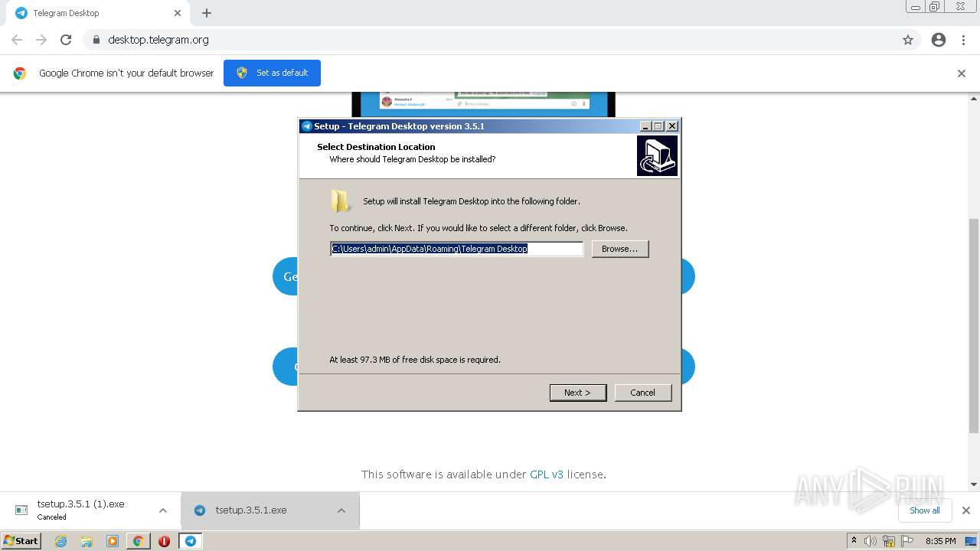The height and width of the screenshot is (551, 980).
Task: Go forward in Chrome
Action: (x=41, y=40)
